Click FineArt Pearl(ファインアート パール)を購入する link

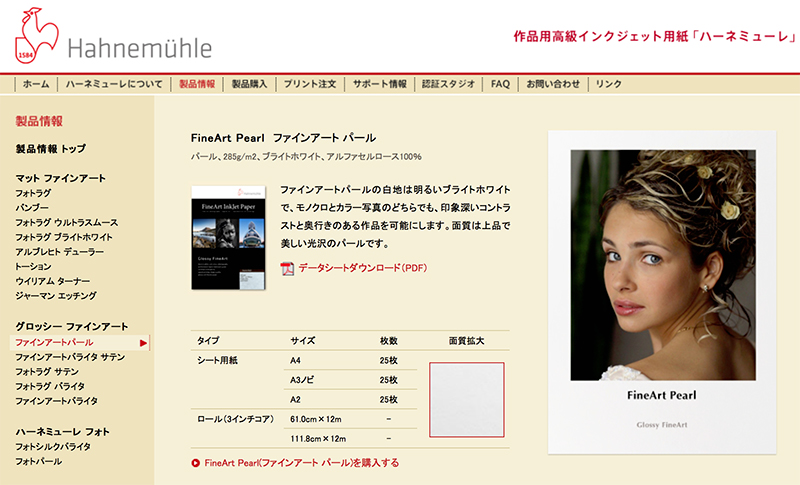coord(302,463)
